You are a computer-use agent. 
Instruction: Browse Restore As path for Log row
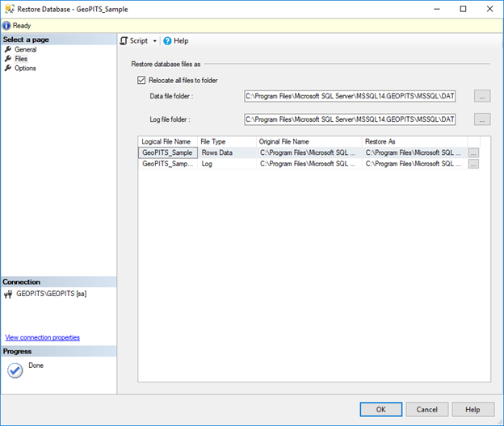[473, 164]
